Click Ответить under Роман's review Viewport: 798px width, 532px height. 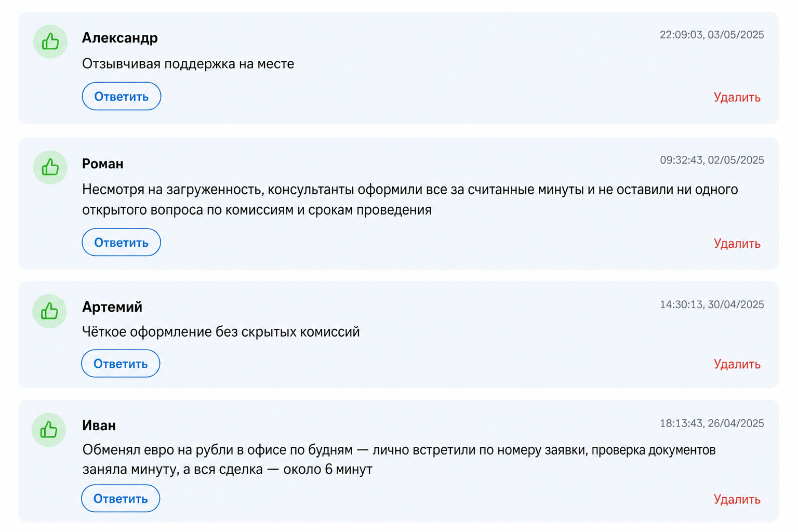tap(121, 242)
